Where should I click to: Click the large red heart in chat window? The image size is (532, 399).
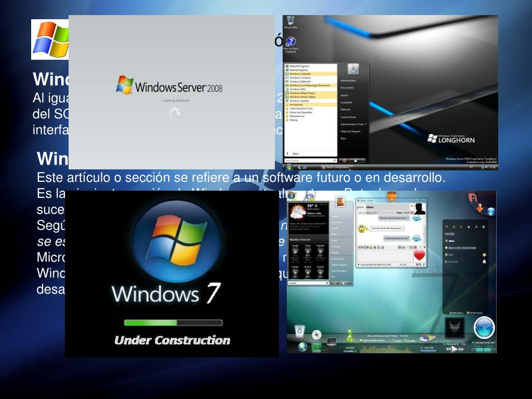(x=420, y=256)
